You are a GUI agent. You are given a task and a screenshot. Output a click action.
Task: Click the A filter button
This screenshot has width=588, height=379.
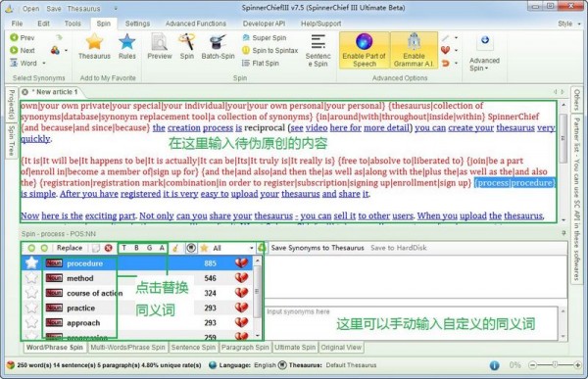click(x=162, y=248)
